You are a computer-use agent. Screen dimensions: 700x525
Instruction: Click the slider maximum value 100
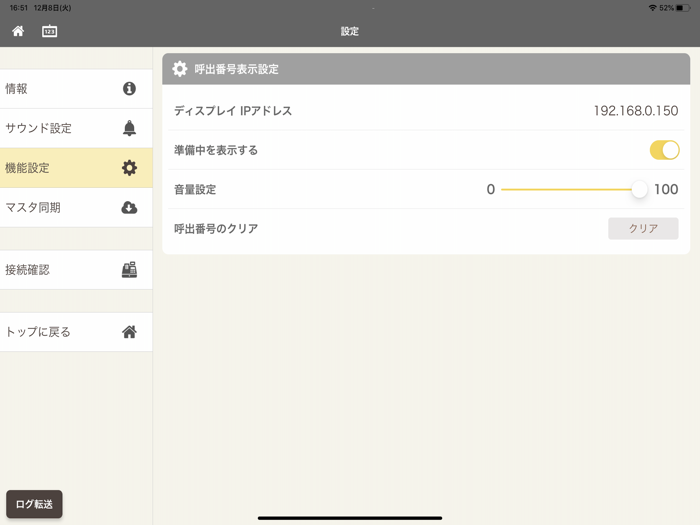click(x=666, y=189)
